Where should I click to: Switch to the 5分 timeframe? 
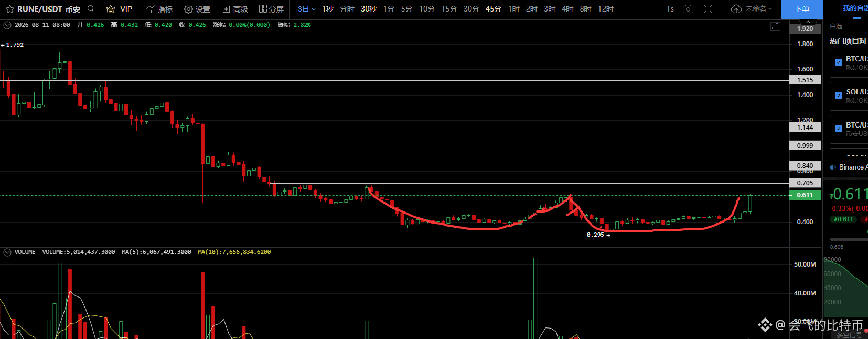coord(406,9)
